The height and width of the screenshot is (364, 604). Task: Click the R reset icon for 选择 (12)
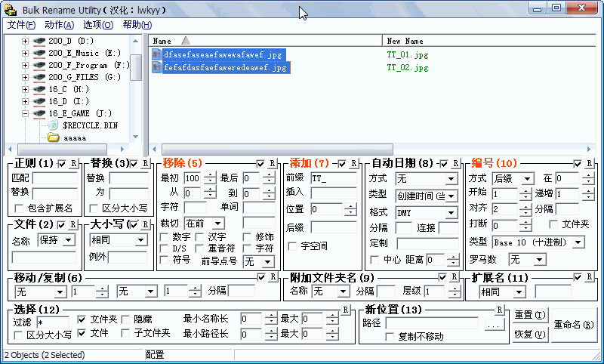[345, 310]
